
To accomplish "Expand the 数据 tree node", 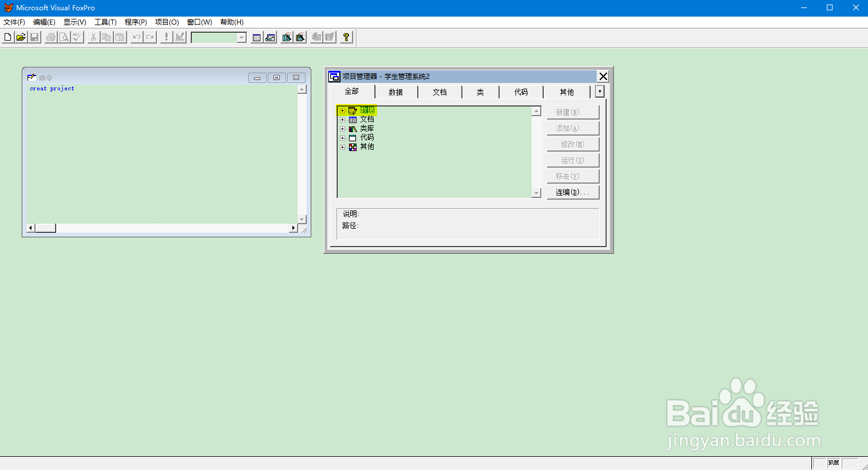I will (342, 110).
